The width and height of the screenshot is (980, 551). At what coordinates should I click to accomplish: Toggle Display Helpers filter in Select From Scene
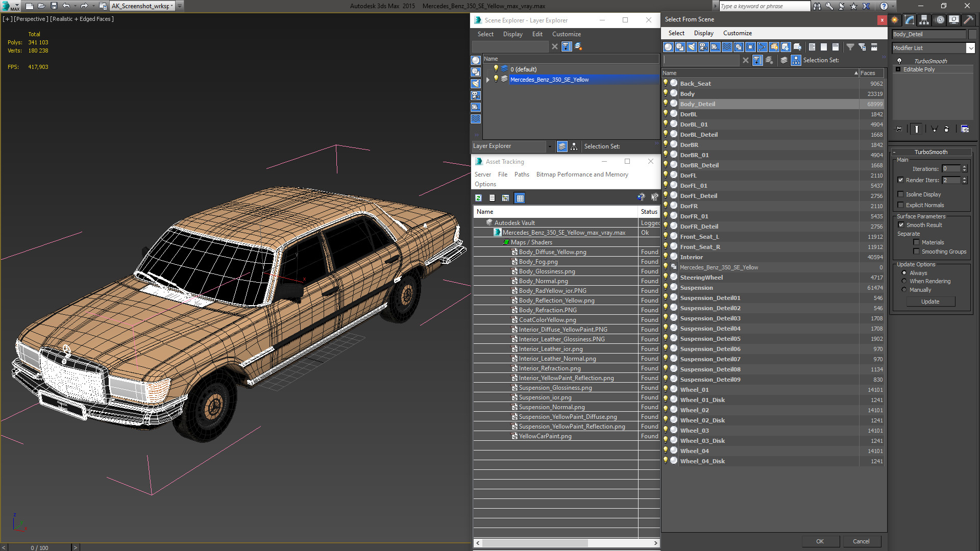(x=715, y=47)
